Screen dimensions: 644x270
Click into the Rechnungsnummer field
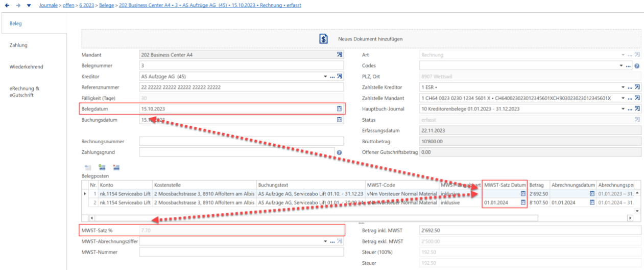click(x=242, y=141)
